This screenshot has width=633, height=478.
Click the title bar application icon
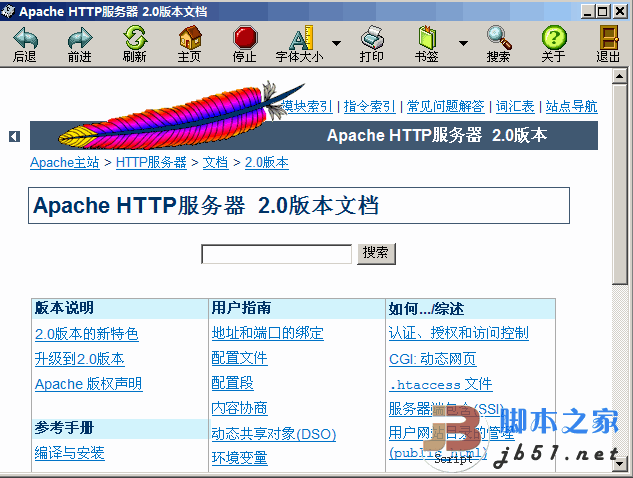8,11
